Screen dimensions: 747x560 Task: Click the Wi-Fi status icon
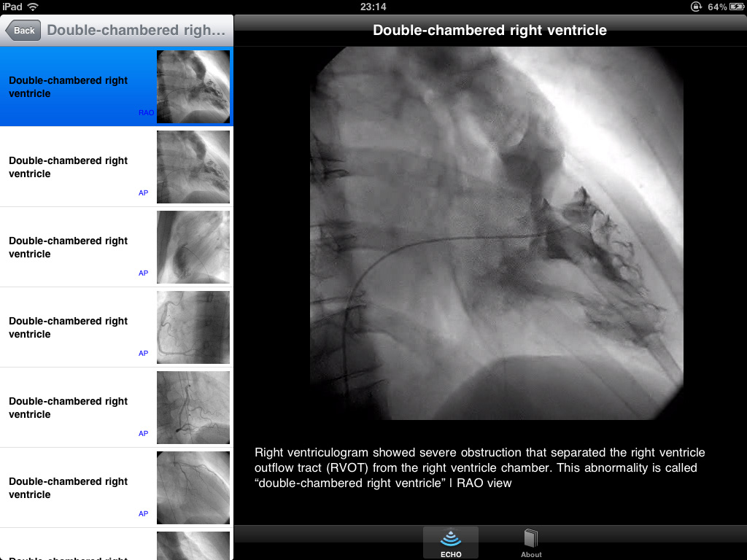[33, 7]
